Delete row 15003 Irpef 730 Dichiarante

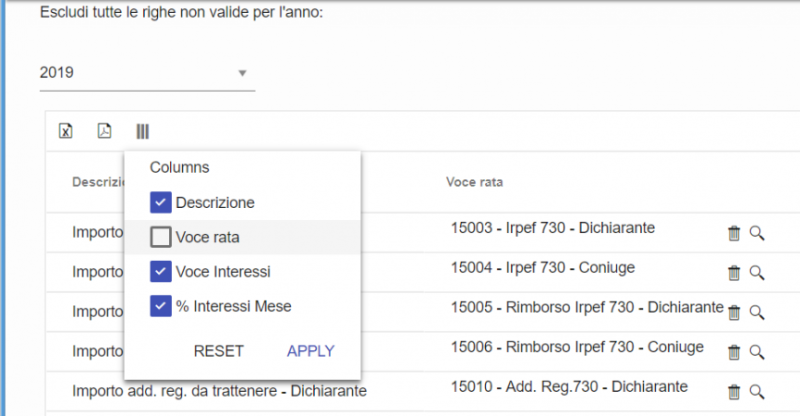[x=734, y=233]
